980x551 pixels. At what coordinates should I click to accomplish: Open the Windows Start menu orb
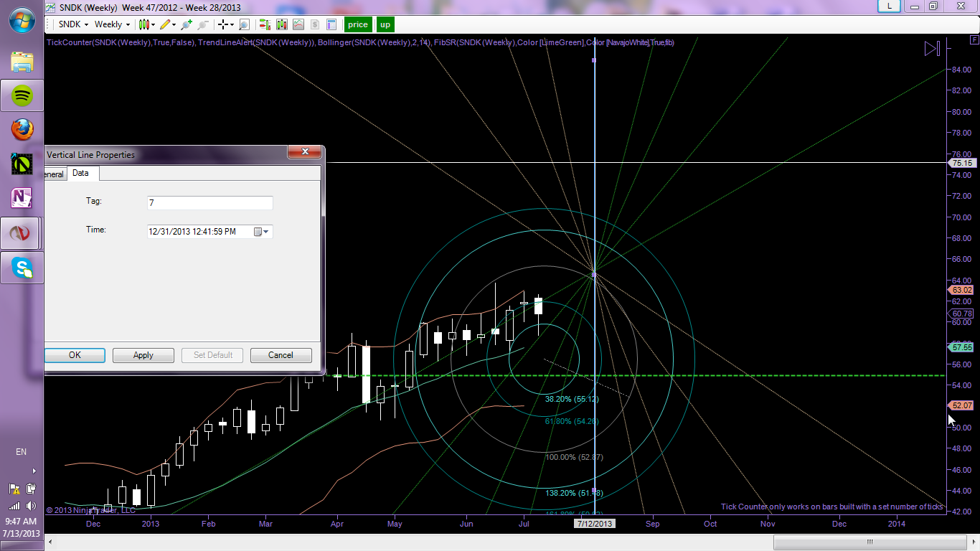click(x=22, y=20)
